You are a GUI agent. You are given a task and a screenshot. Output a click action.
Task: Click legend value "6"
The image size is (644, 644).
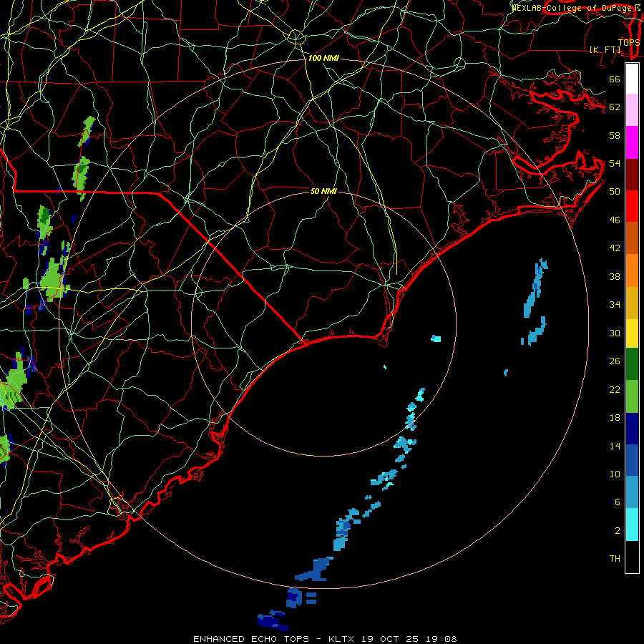click(x=618, y=502)
